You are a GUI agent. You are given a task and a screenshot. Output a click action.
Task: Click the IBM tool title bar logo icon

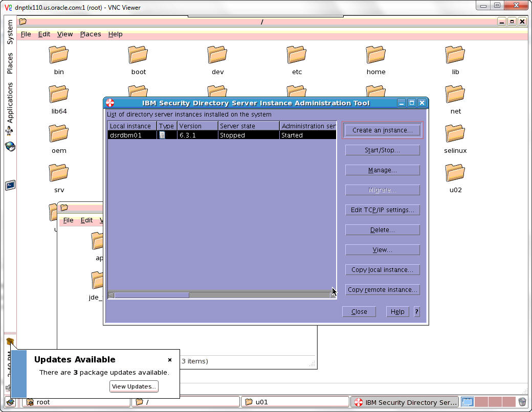pyautogui.click(x=110, y=103)
